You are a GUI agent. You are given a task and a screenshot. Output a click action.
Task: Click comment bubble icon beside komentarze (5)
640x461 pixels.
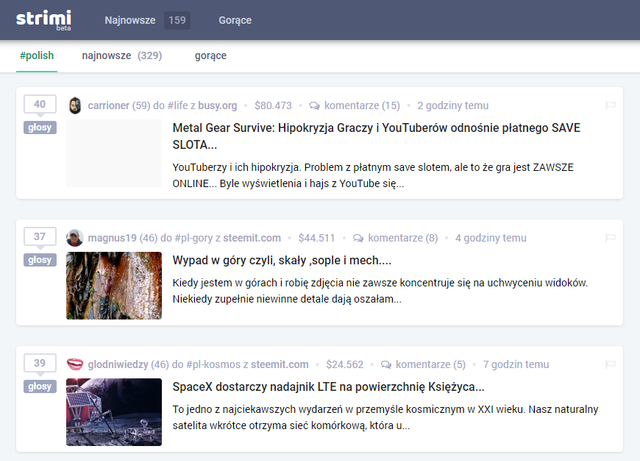(386, 365)
